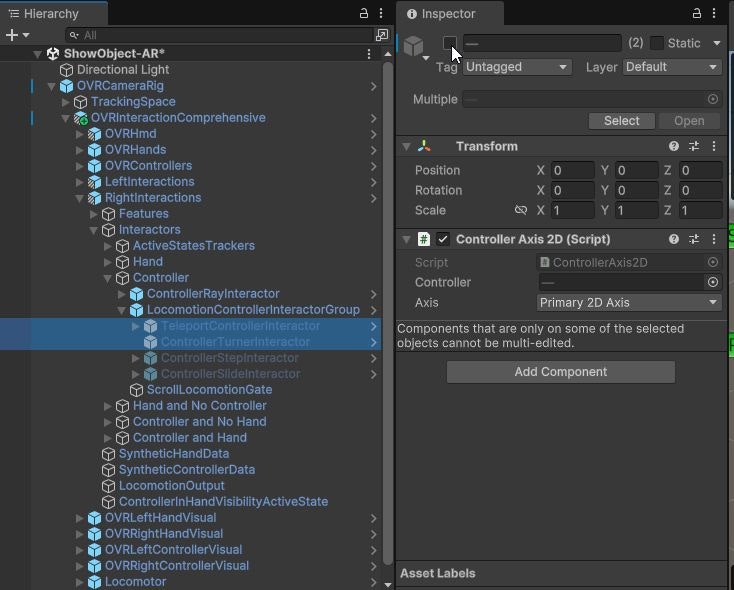
Task: Click the OVRLeftHandVisual cube icon
Action: [95, 518]
